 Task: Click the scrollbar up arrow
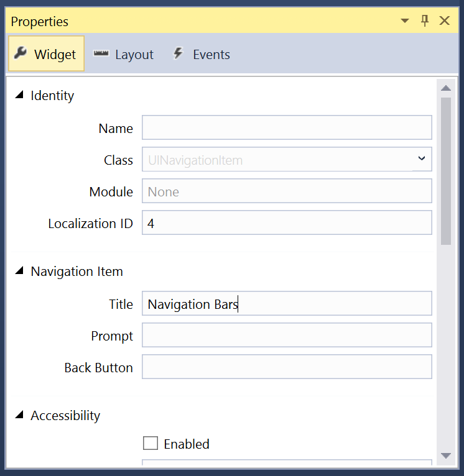point(446,88)
